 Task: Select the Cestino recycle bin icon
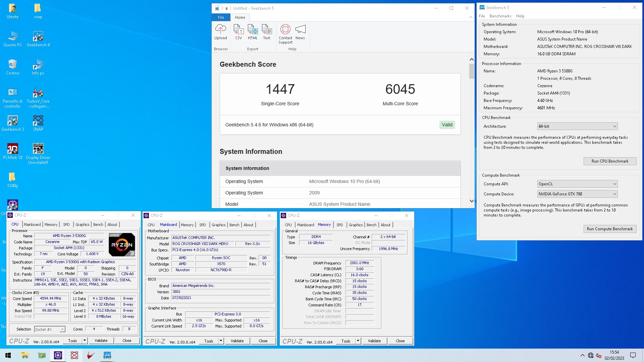point(12,67)
